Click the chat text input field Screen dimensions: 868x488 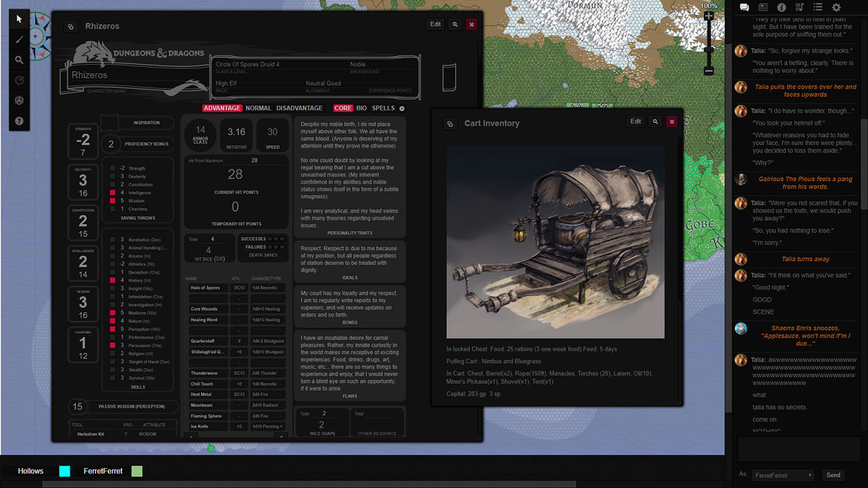point(799,450)
